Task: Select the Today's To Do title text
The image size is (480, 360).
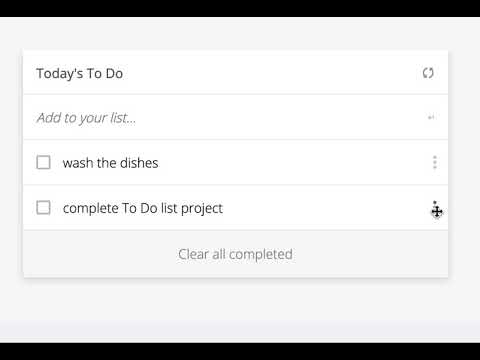Action: [x=80, y=74]
